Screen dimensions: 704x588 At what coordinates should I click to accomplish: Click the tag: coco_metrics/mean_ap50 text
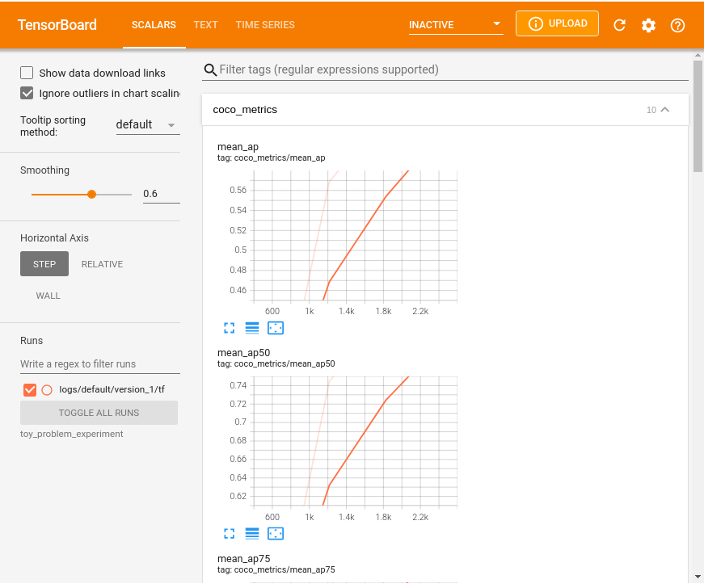point(276,363)
